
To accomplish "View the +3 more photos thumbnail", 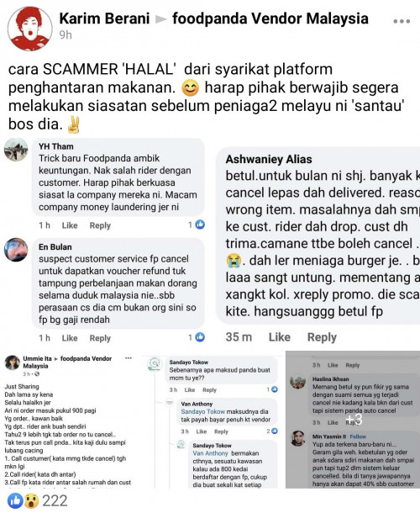I will click(353, 420).
